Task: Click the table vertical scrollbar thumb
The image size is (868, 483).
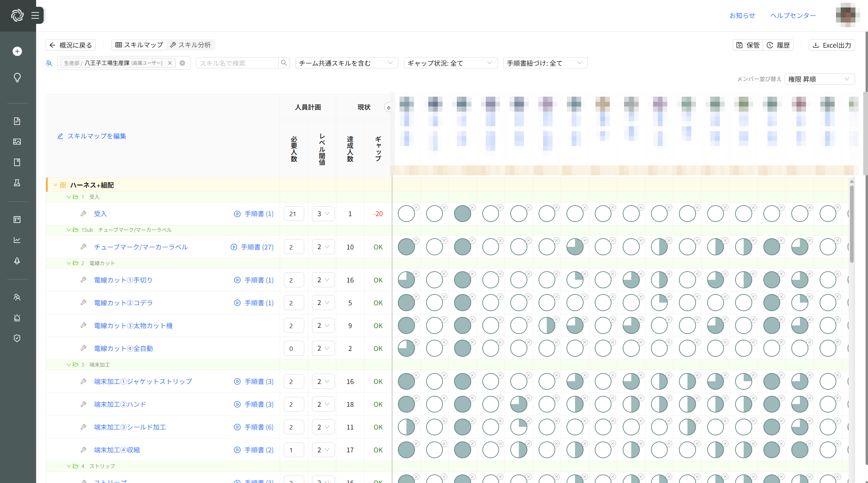Action: tap(852, 224)
